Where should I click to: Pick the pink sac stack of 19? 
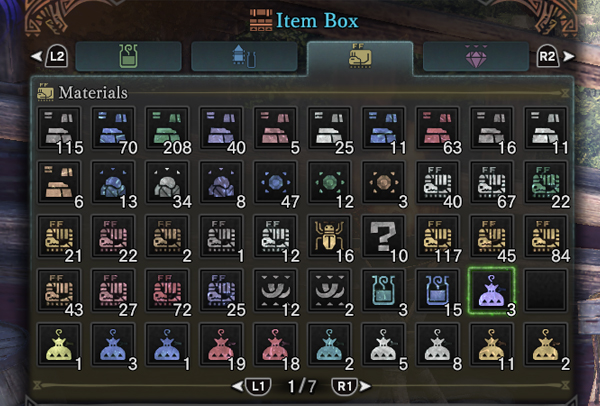point(221,346)
